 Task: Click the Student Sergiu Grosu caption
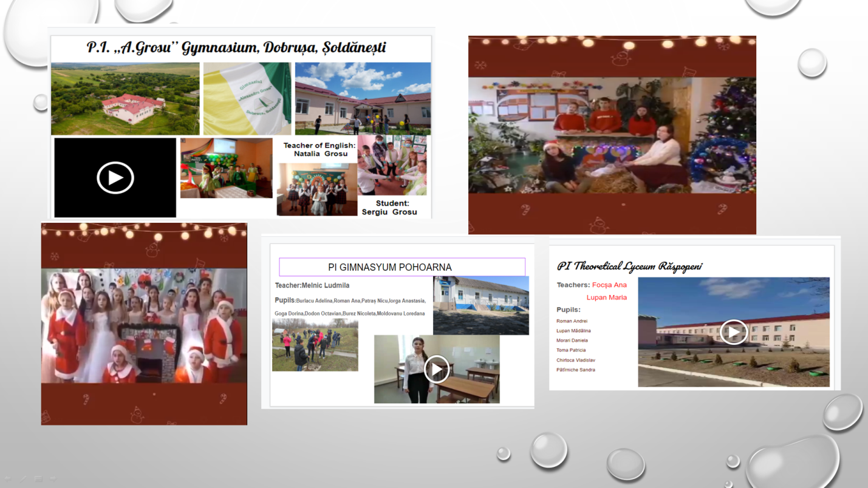(389, 208)
